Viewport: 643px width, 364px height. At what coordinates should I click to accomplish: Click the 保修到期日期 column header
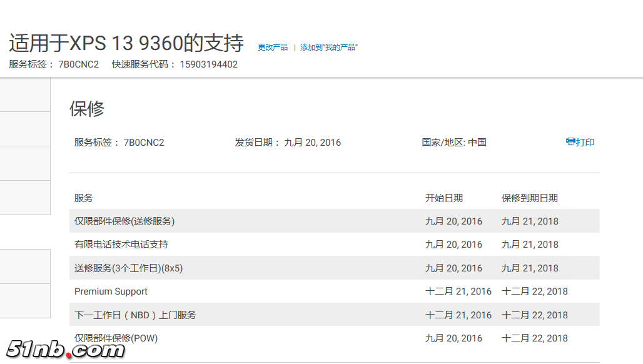pyautogui.click(x=530, y=198)
